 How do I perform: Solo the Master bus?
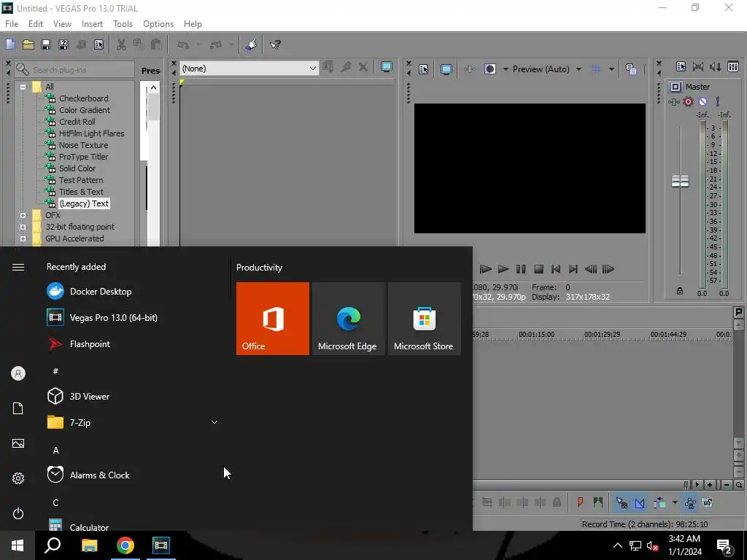click(718, 101)
